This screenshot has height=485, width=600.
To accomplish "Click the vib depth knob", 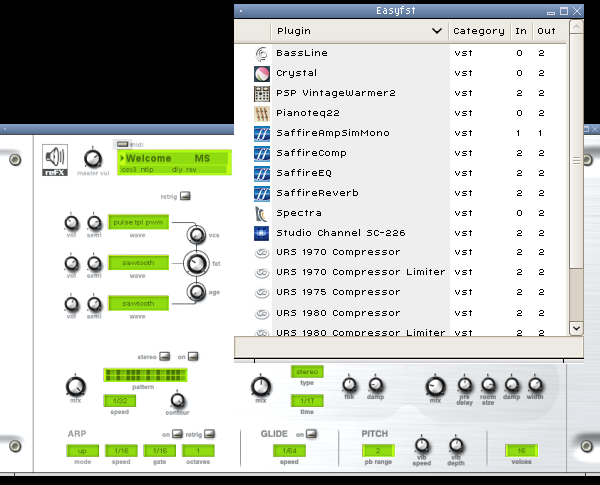I will pos(456,445).
